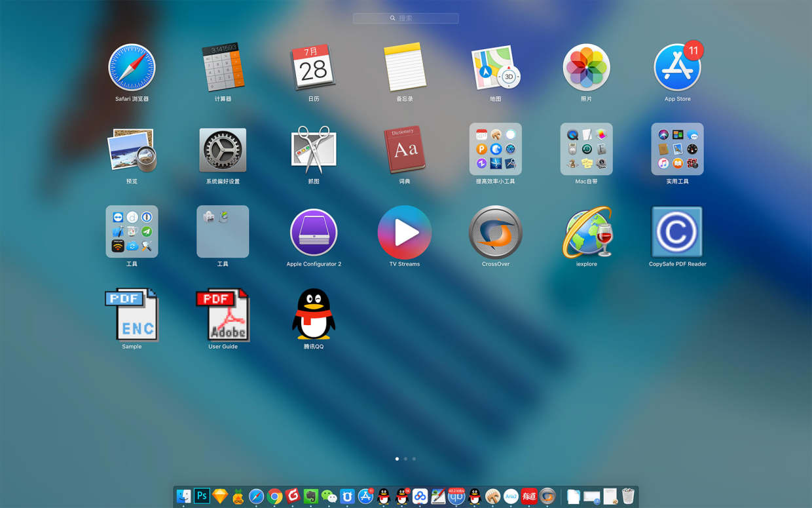Image resolution: width=812 pixels, height=508 pixels.
Task: Launch the 计算器 calculator app
Action: pos(223,67)
